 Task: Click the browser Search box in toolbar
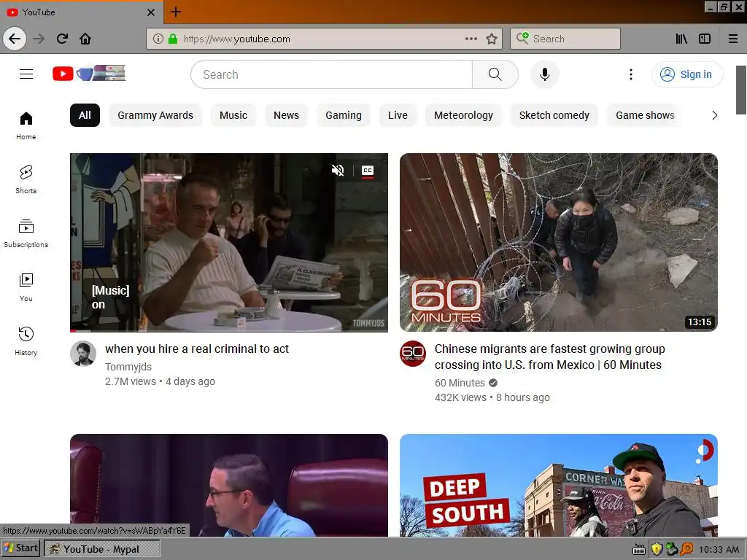pyautogui.click(x=565, y=39)
